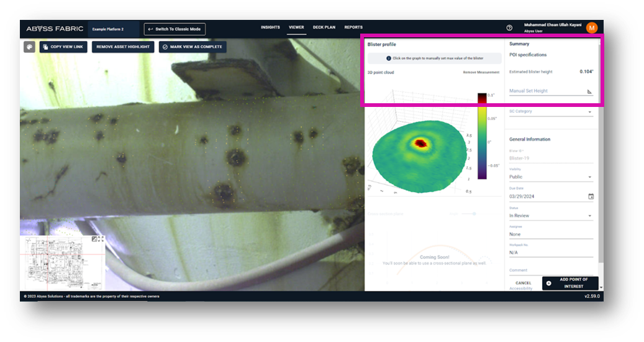The width and height of the screenshot is (644, 342).
Task: Open the user profile avatar
Action: point(591,27)
